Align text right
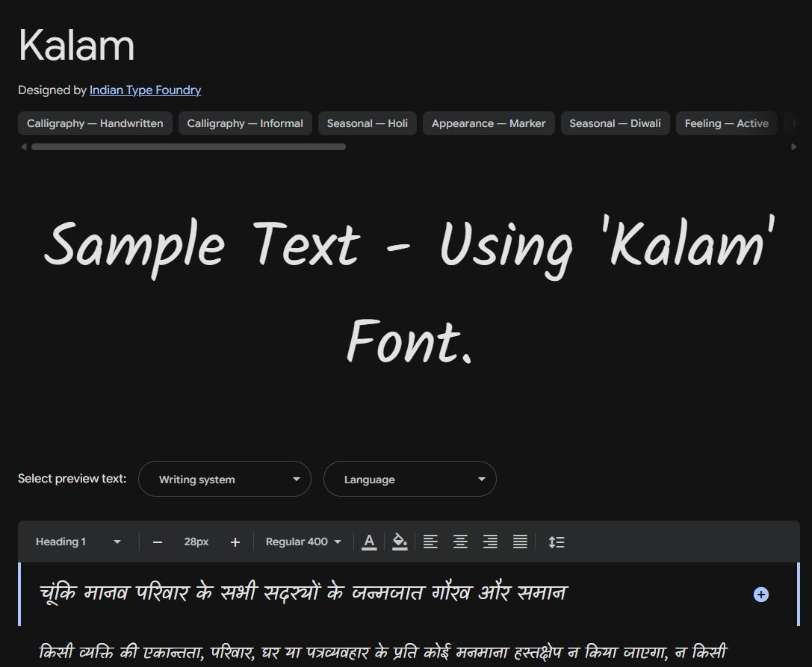812x667 pixels. click(x=490, y=542)
